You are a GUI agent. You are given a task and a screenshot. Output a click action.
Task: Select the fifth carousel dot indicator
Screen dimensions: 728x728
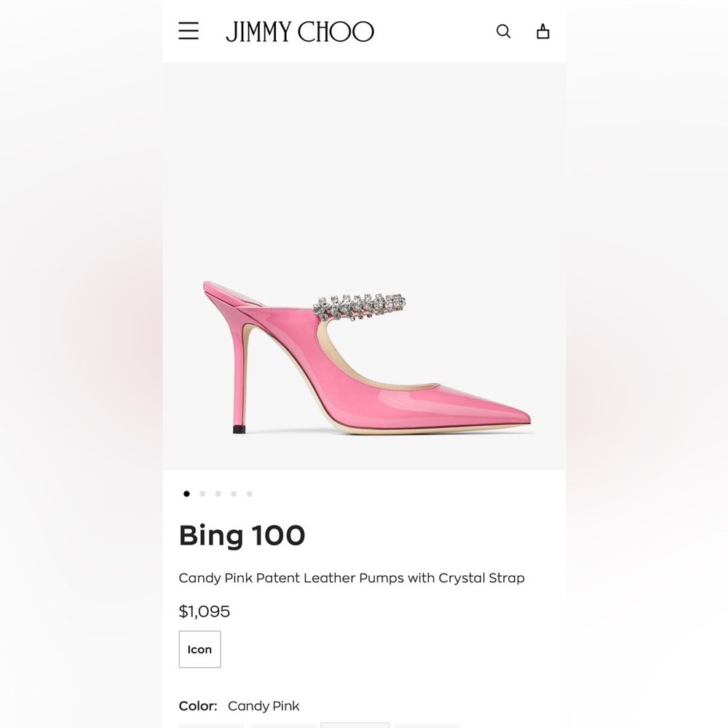tap(250, 494)
